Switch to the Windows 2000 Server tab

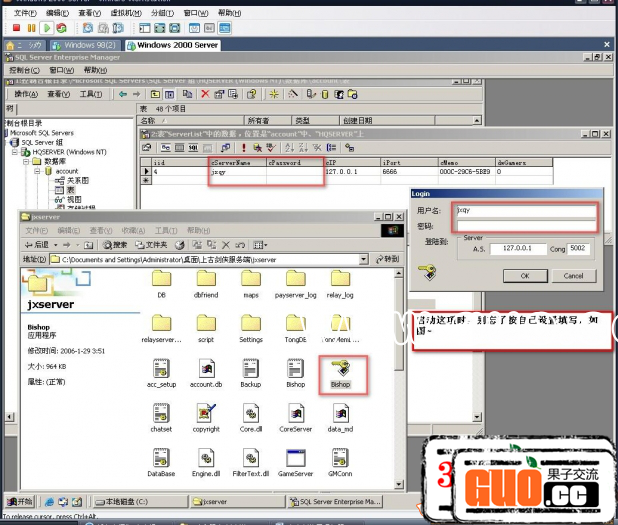(173, 45)
